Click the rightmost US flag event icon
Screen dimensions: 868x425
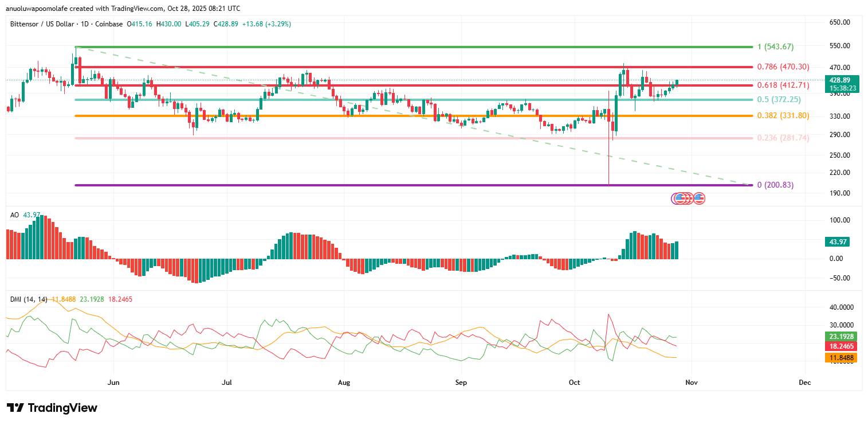(699, 198)
